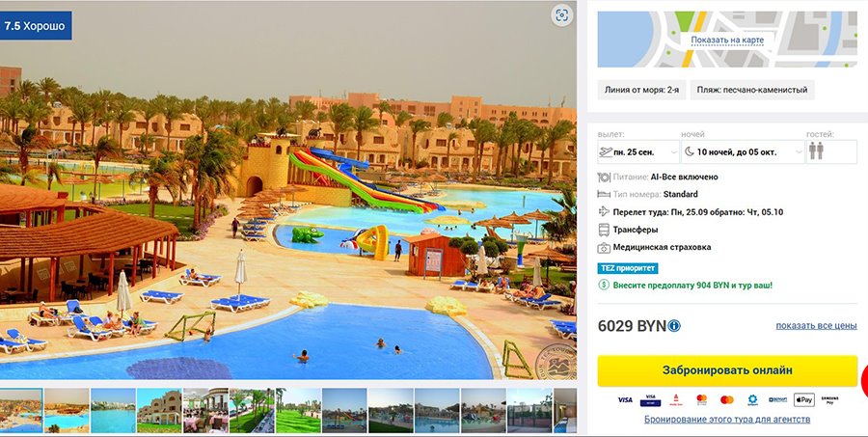Viewport: 868px width, 437px height.
Task: Click the info icon next to 6029 BYN
Action: coord(674,326)
